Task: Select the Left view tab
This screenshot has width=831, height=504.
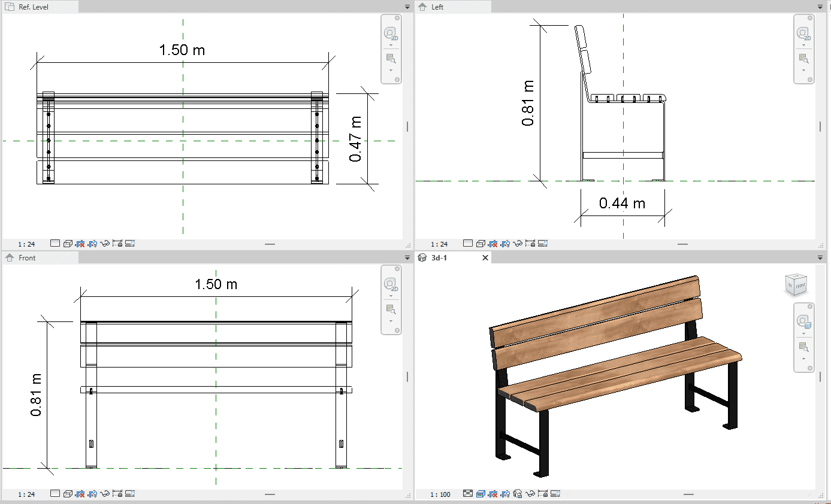Action: (x=437, y=7)
